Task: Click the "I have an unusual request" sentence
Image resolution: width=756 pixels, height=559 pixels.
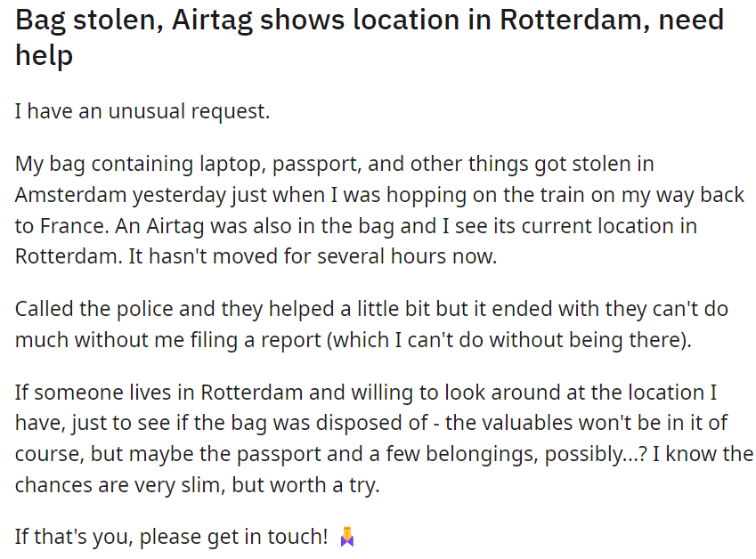Action: [x=142, y=112]
